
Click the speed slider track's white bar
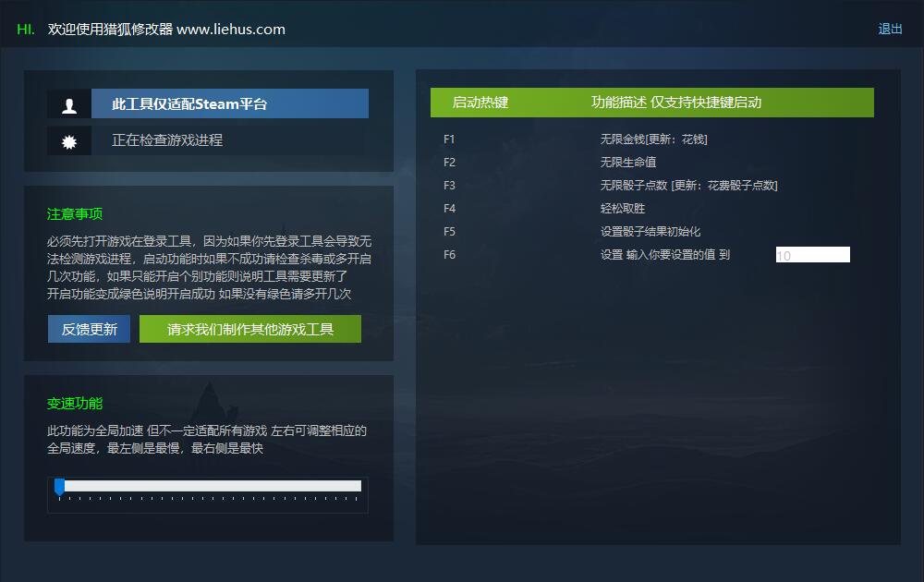coord(213,485)
